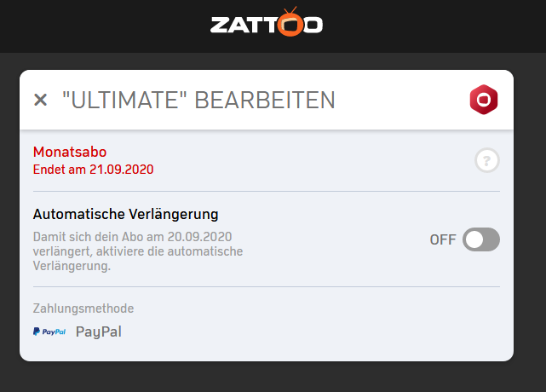Click the Zattoo logo in header
Viewport: 546px width, 392px height.
[267, 21]
